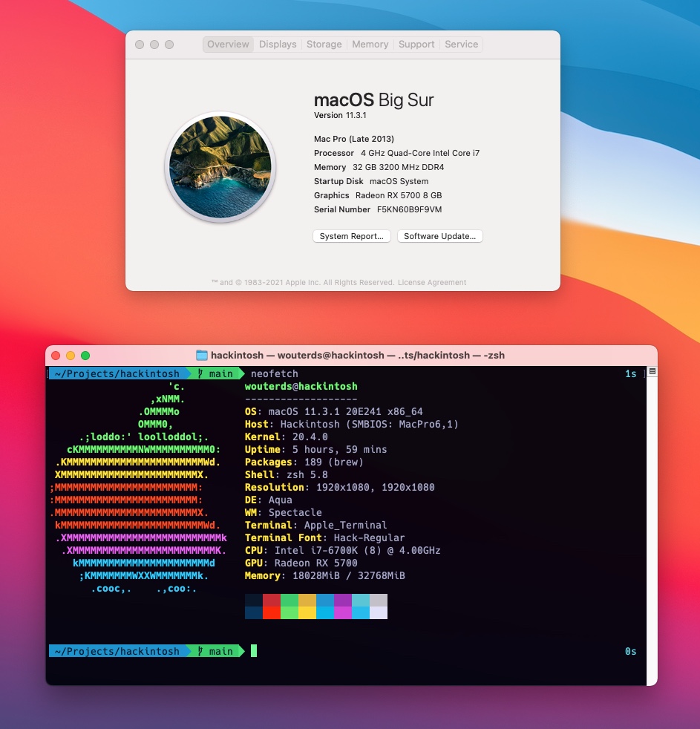The height and width of the screenshot is (729, 700).
Task: Click the 0s timing indicator in Terminal
Action: tap(631, 651)
